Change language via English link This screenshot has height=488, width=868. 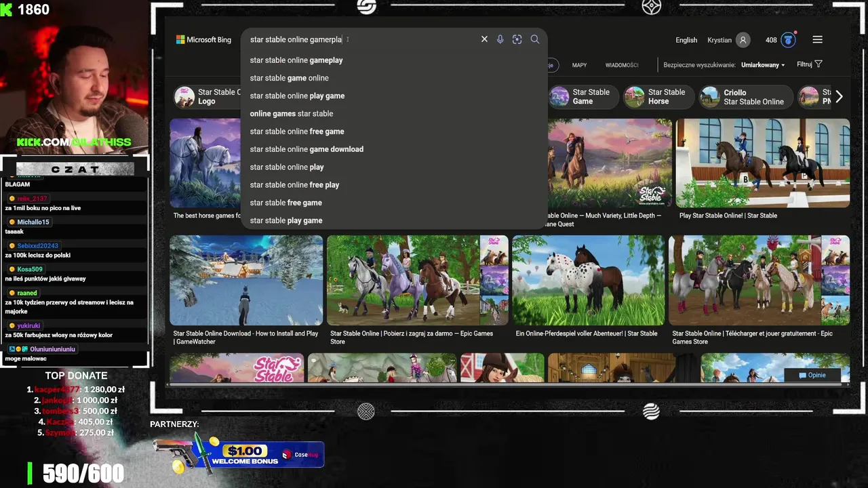[686, 40]
